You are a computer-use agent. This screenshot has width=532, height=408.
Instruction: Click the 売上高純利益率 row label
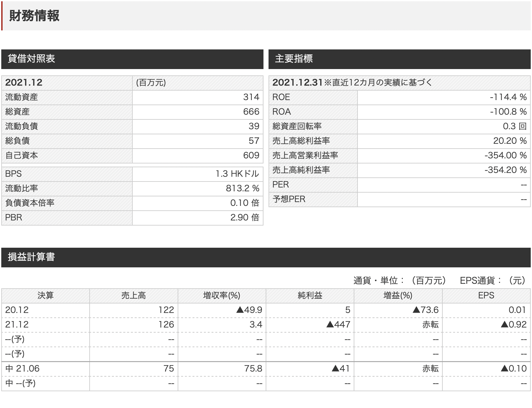pos(301,170)
